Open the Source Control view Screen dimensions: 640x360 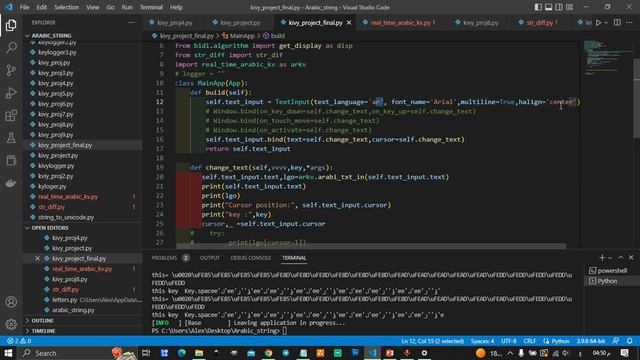pos(11,70)
